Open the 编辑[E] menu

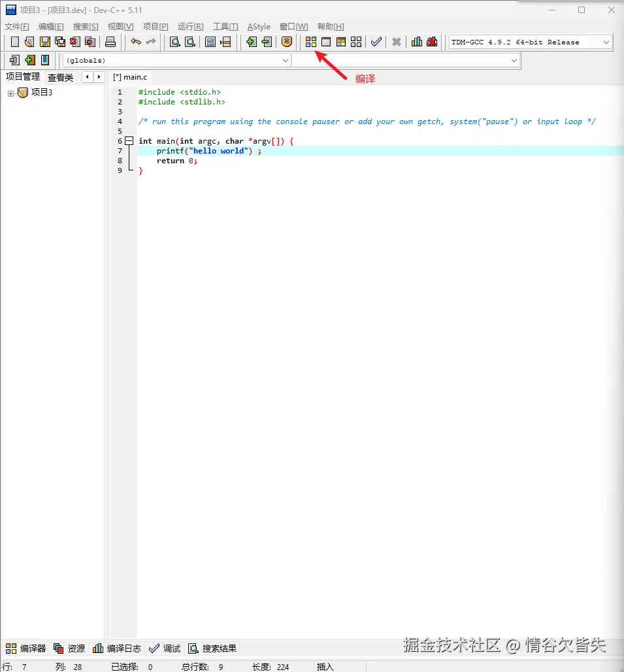(51, 27)
